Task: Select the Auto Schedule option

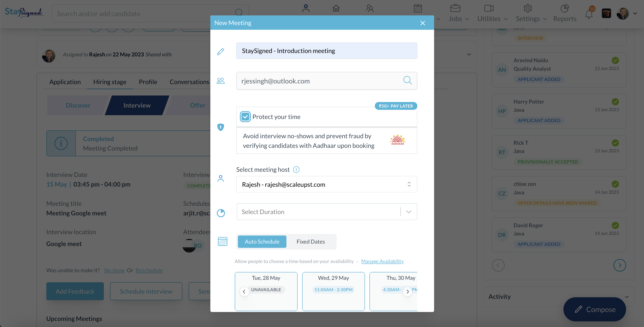Action: [x=262, y=242]
